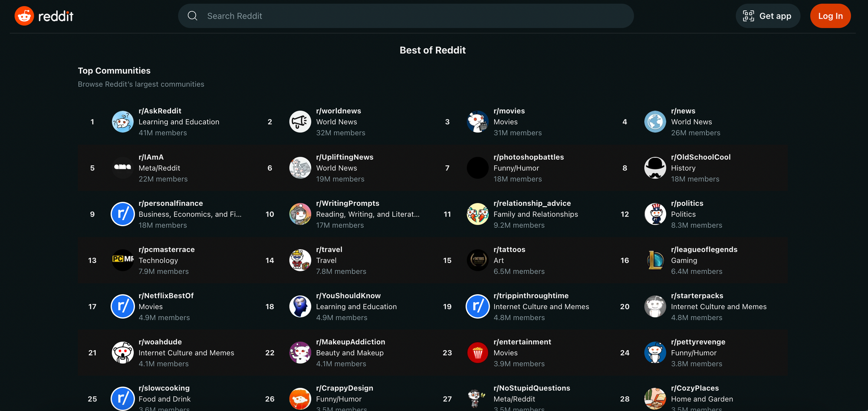Image resolution: width=868 pixels, height=411 pixels.
Task: Open r/politics Uncle Sam avatar
Action: 655,214
